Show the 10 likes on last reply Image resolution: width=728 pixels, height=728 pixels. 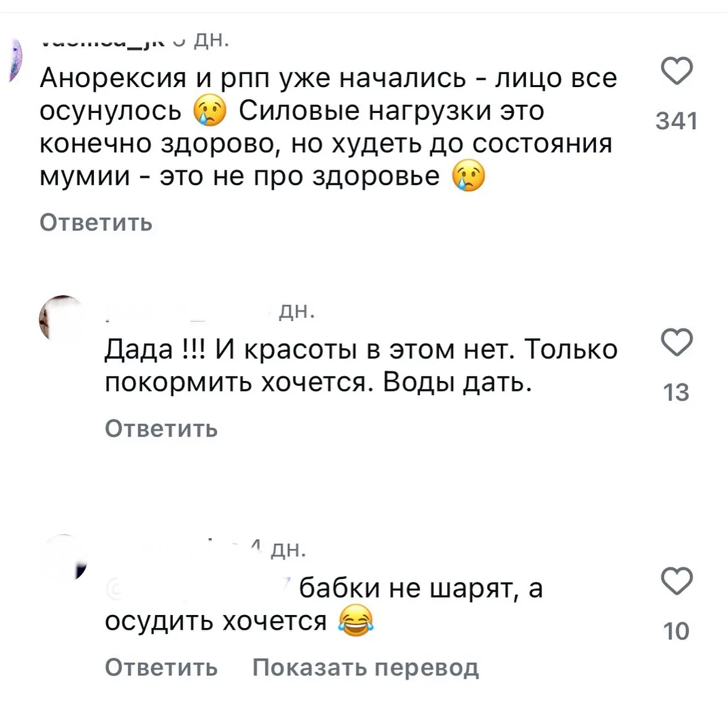click(676, 631)
